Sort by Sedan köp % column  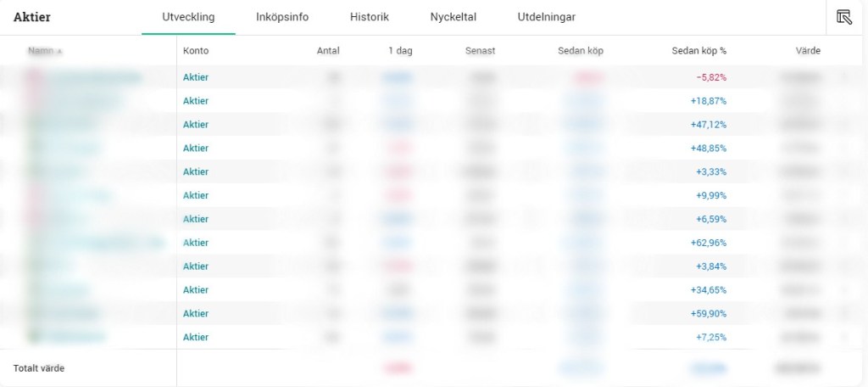click(698, 51)
